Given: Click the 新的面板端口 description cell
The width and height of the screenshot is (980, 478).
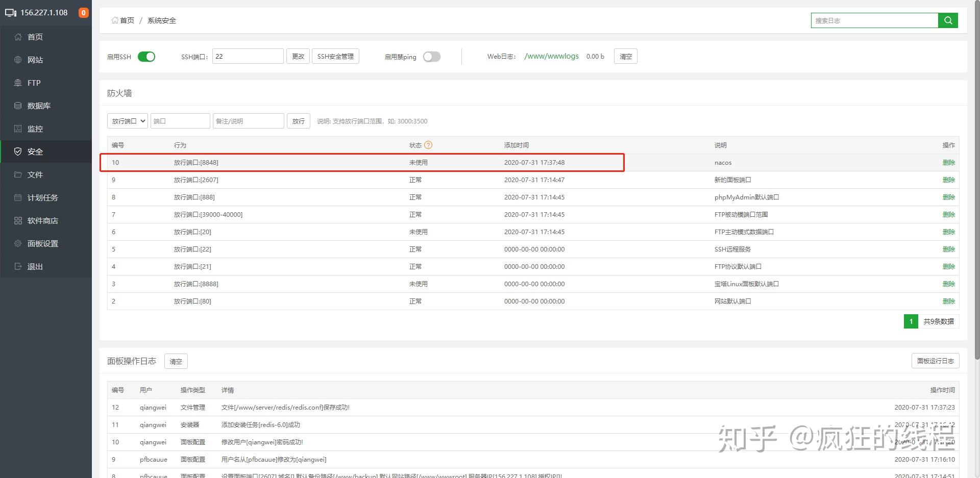Looking at the screenshot, I should pyautogui.click(x=732, y=180).
